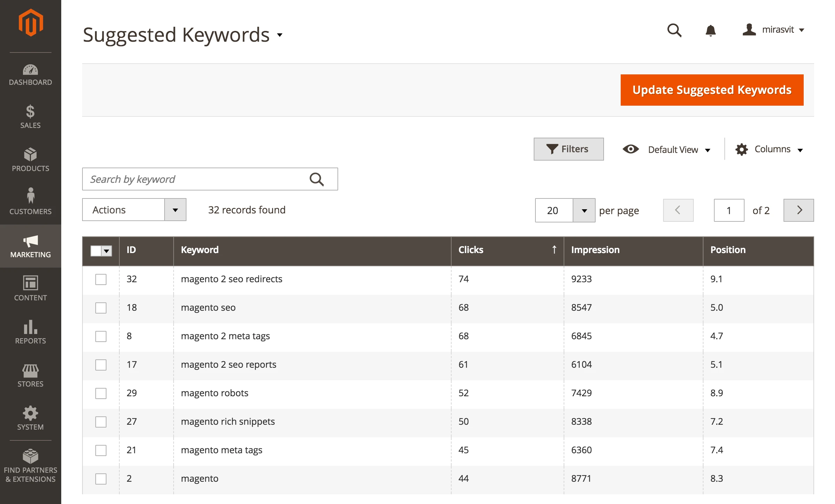The height and width of the screenshot is (504, 835).
Task: Click impression value 8547
Action: [x=581, y=308]
